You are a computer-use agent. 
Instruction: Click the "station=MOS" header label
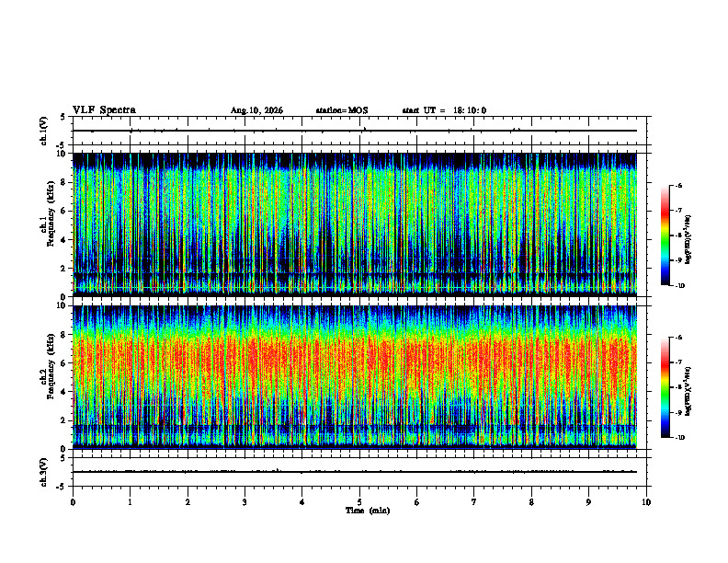tap(342, 110)
